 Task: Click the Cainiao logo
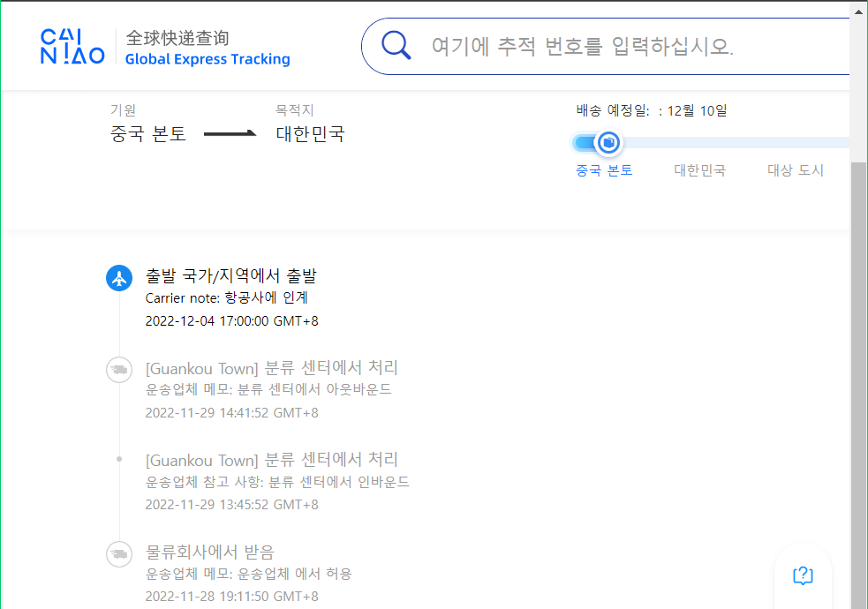pyautogui.click(x=72, y=47)
